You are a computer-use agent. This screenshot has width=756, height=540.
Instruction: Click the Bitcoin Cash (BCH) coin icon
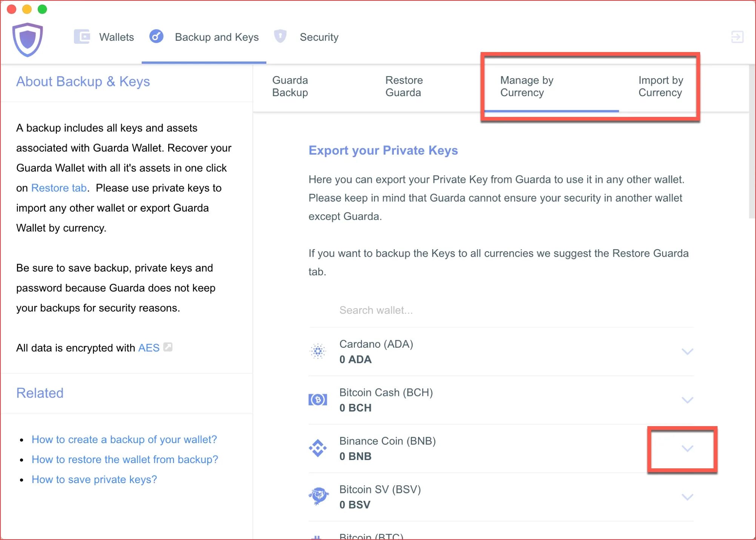pos(318,399)
